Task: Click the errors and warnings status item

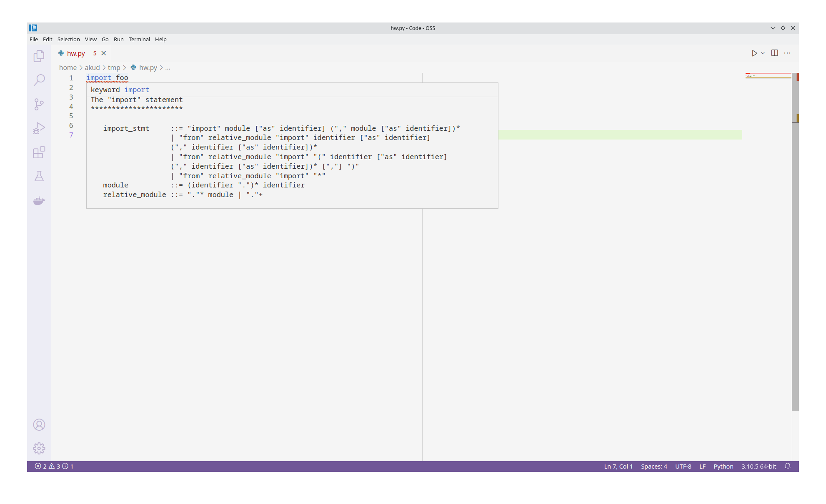Action: pos(54,467)
